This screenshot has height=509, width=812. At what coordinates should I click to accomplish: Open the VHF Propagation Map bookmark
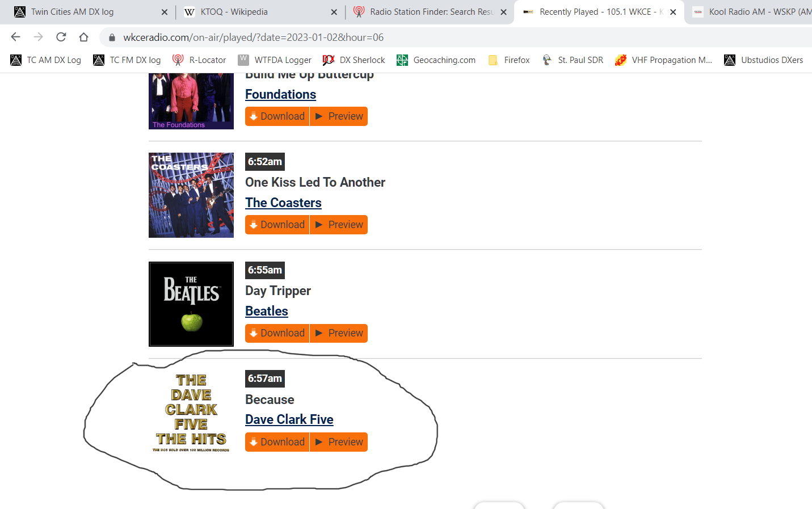(663, 60)
